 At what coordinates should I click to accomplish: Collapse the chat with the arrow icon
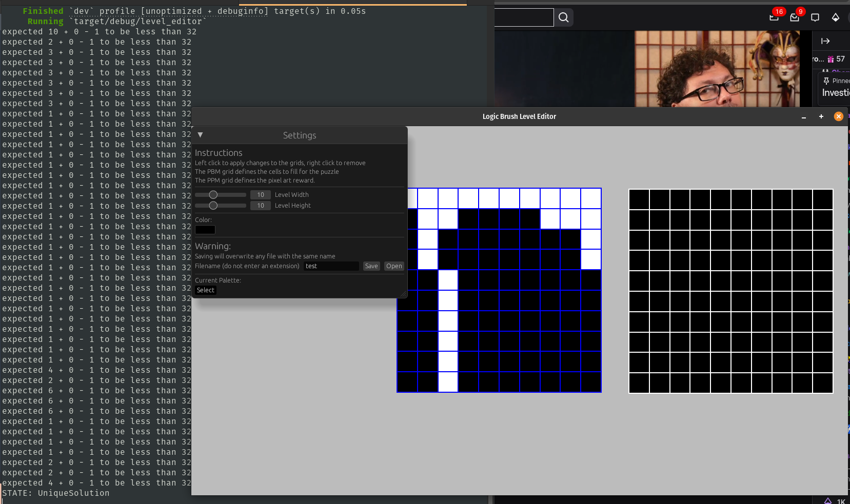pos(825,41)
